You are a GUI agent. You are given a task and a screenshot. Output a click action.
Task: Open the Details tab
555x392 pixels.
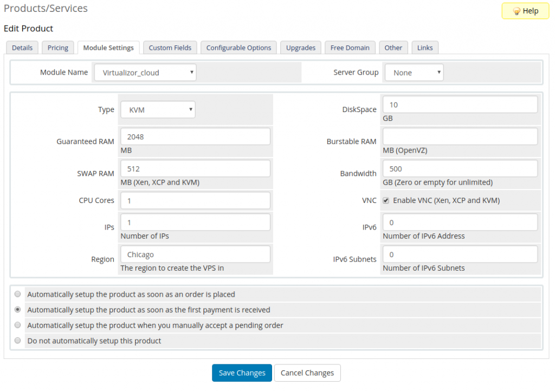(22, 48)
